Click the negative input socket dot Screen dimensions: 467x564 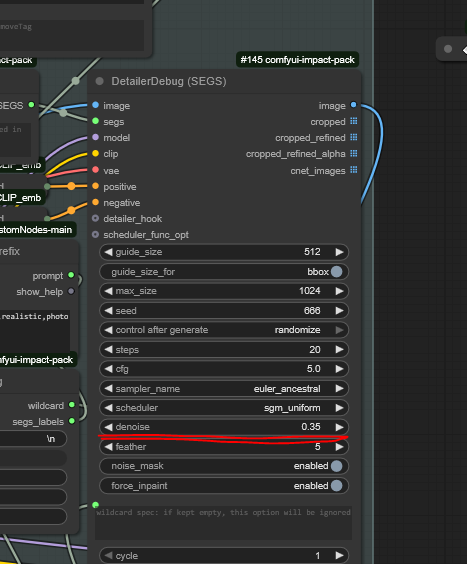pyautogui.click(x=95, y=202)
